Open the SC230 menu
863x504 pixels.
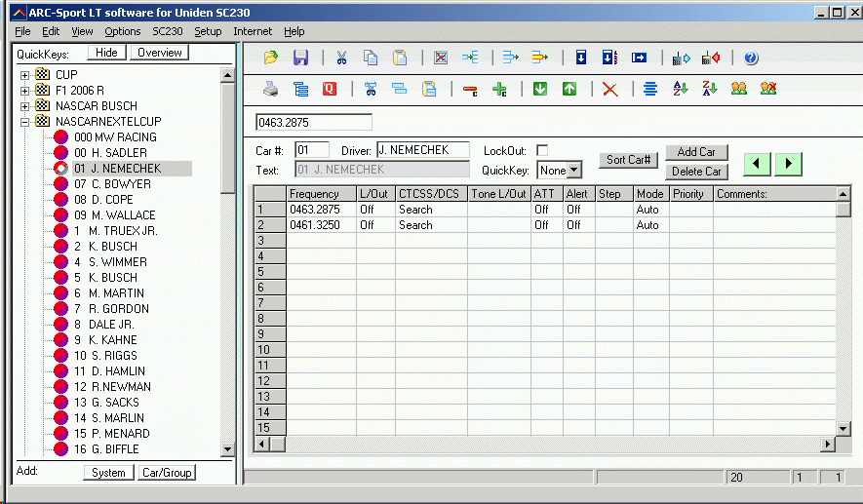click(x=168, y=31)
